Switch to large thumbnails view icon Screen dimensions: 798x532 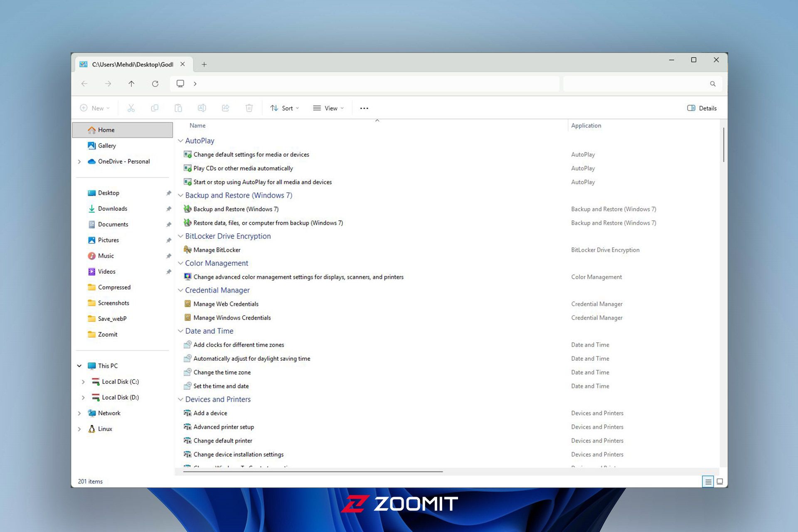tap(720, 481)
